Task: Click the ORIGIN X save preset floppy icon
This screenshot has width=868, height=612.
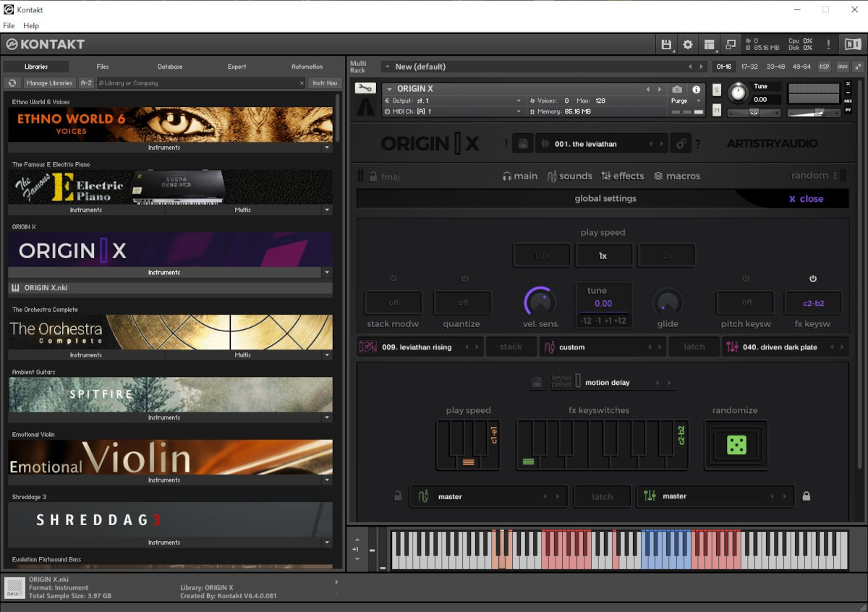Action: (x=523, y=144)
